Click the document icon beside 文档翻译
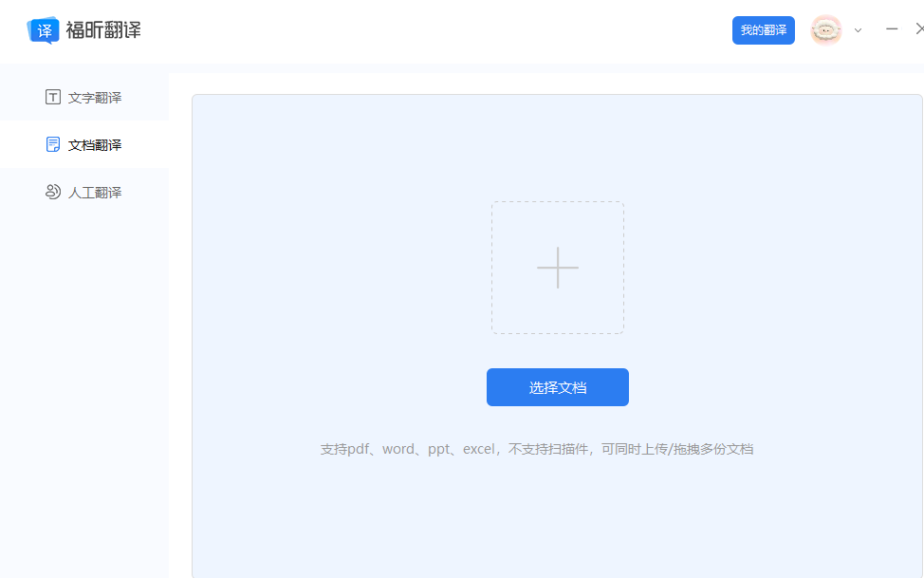Image resolution: width=924 pixels, height=578 pixels. click(52, 144)
